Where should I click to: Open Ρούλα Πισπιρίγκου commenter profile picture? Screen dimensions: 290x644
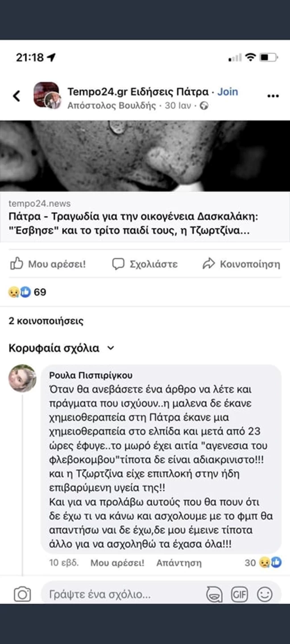[22, 378]
